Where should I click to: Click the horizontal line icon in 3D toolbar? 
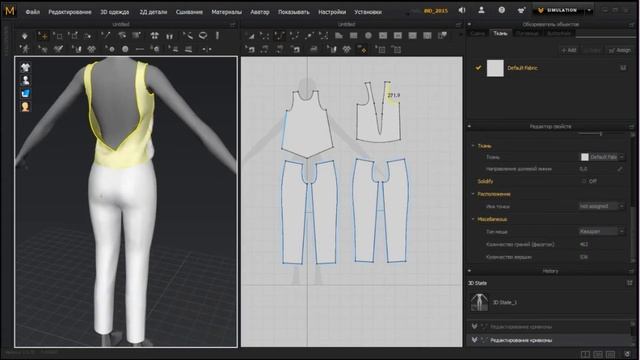point(140,49)
